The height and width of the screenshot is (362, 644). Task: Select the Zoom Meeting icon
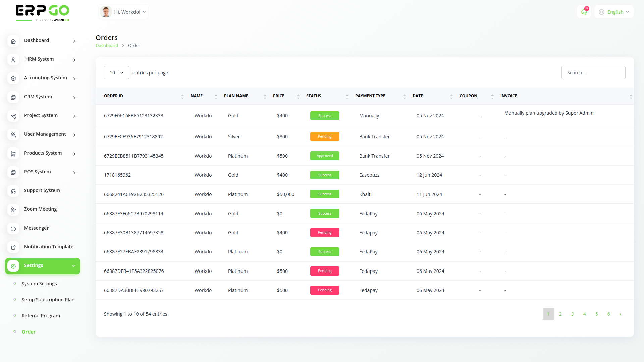pyautogui.click(x=13, y=210)
